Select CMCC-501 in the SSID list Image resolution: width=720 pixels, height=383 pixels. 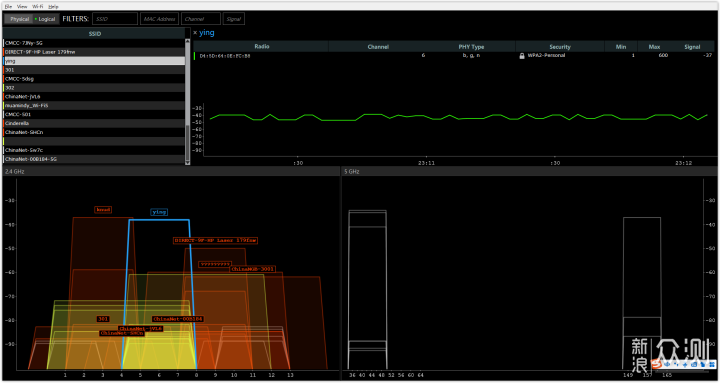[94, 114]
